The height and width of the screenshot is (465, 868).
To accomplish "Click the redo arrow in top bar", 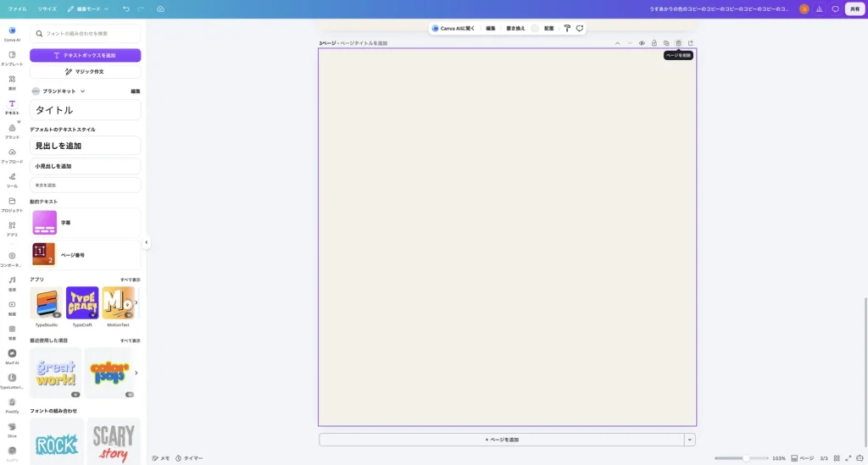I will coord(141,8).
